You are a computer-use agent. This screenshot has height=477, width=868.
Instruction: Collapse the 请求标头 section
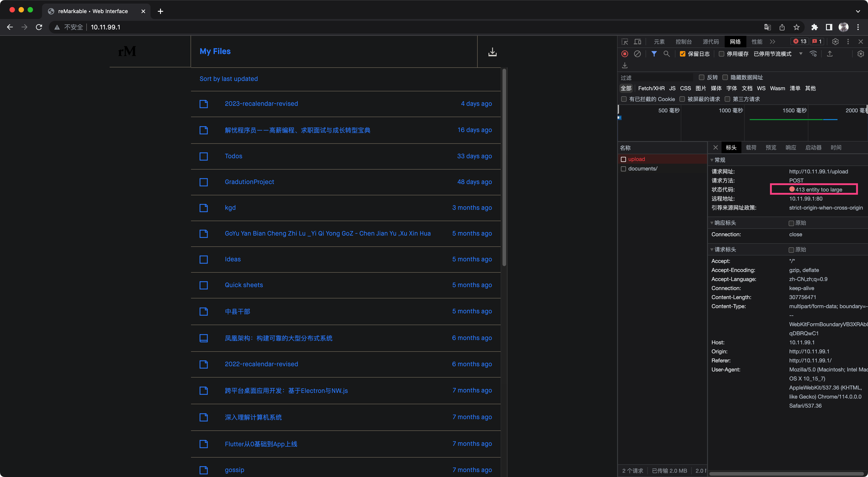712,249
